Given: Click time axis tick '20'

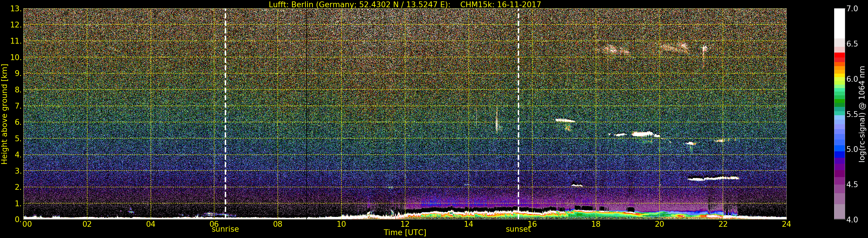Looking at the screenshot, I should click(659, 224).
